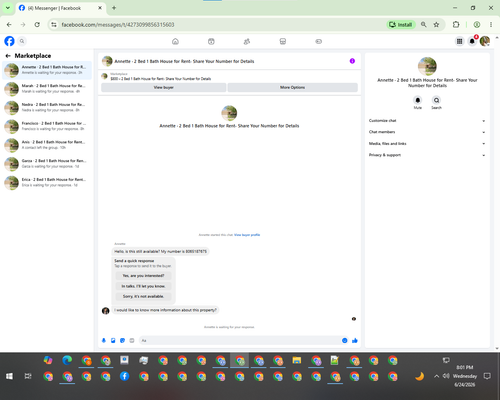
Task: Expand the Chat members section
Action: (427, 132)
